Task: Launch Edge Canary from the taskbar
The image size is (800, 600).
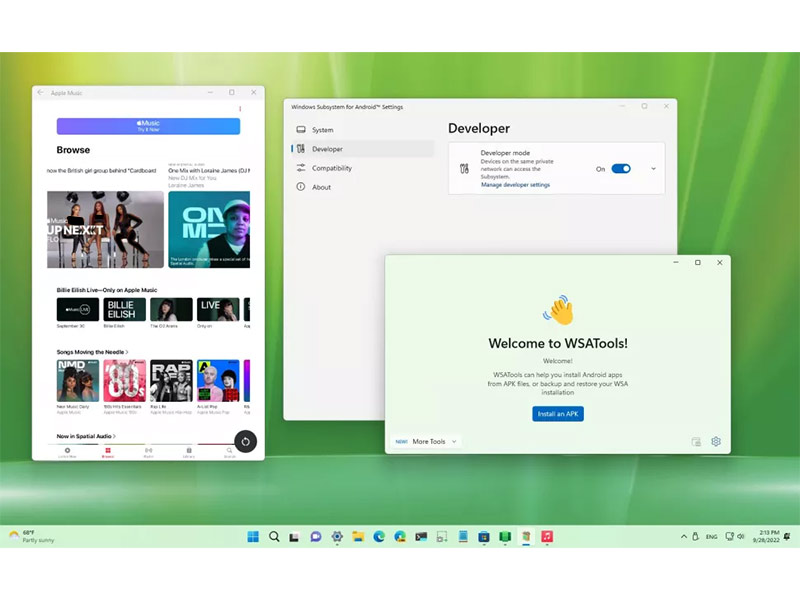Action: point(399,537)
